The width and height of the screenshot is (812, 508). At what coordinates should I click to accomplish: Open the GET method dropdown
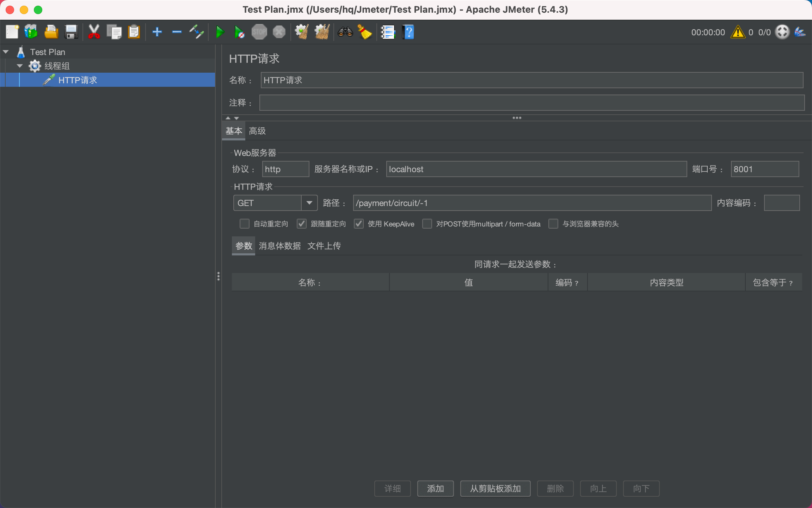click(309, 203)
